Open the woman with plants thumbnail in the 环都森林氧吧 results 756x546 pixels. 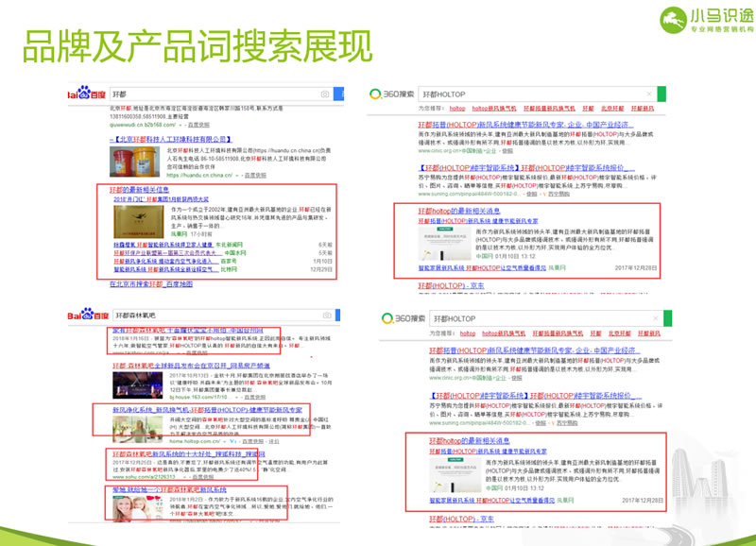138,429
